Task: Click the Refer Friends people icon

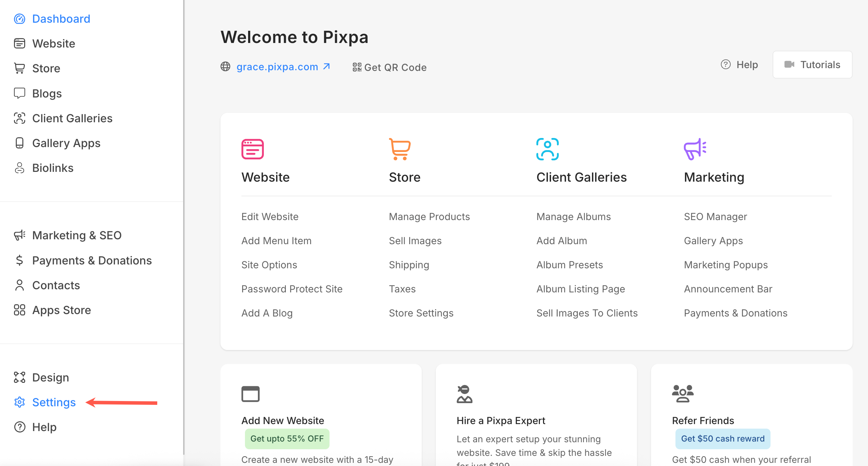Action: click(682, 394)
